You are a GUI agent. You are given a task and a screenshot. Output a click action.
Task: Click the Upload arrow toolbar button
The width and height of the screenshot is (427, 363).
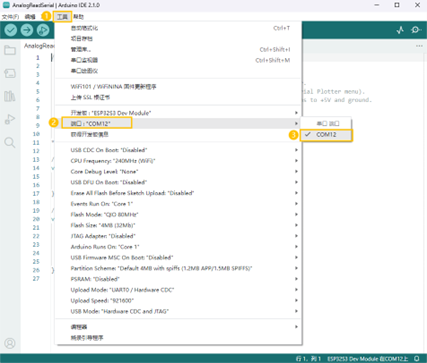pyautogui.click(x=27, y=30)
